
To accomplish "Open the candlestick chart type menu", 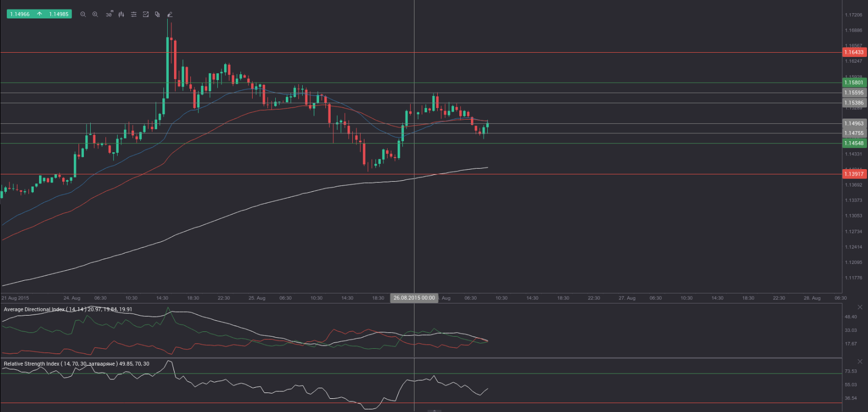I will point(121,14).
